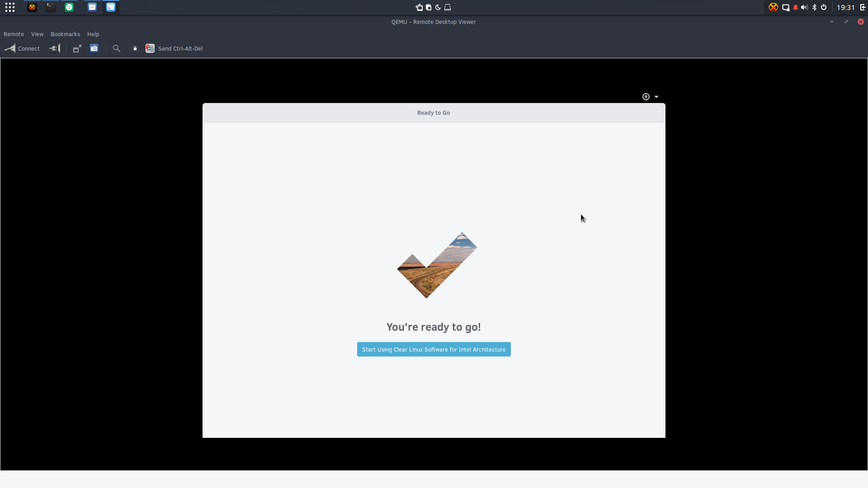The height and width of the screenshot is (488, 868).
Task: Restore Remote Desktop Viewer window size
Action: pos(846,22)
